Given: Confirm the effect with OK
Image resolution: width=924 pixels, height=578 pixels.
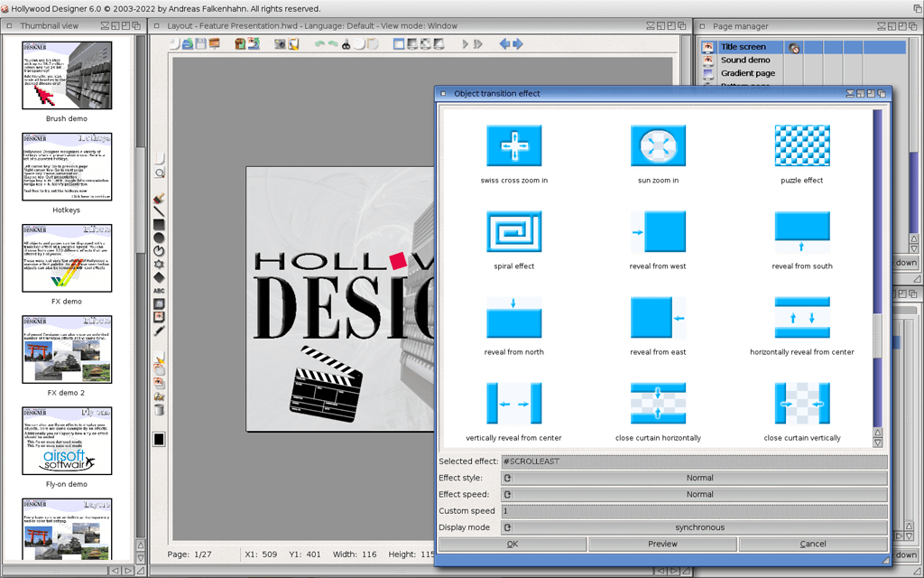Looking at the screenshot, I should 512,544.
